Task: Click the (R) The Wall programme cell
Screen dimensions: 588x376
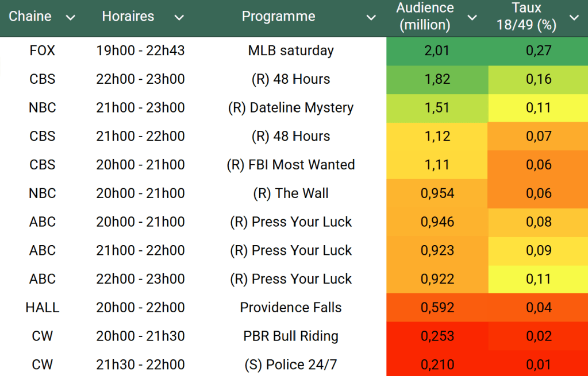Action: coord(291,193)
